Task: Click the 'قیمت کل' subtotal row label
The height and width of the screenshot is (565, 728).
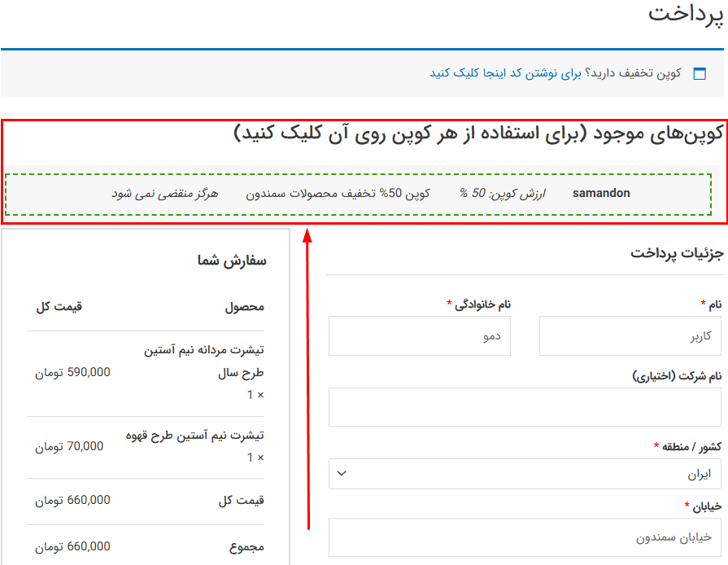Action: tap(241, 501)
